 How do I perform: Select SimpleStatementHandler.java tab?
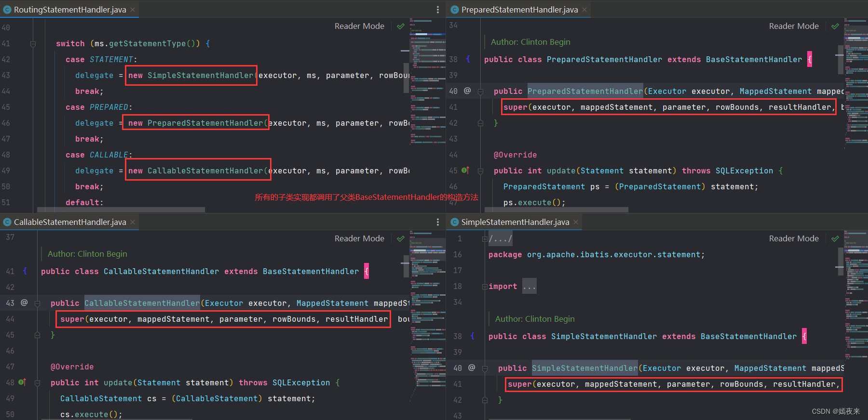[x=515, y=222]
